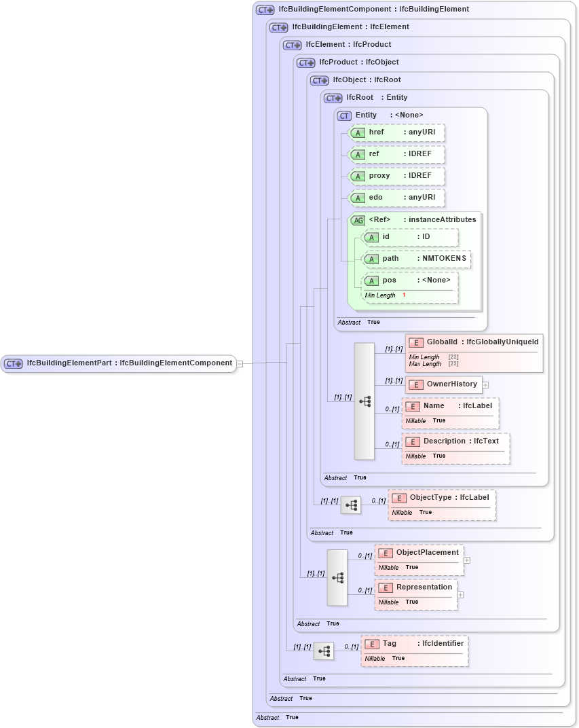The height and width of the screenshot is (728, 579).
Task: Expand the OwnerHistory element details
Action: click(485, 384)
